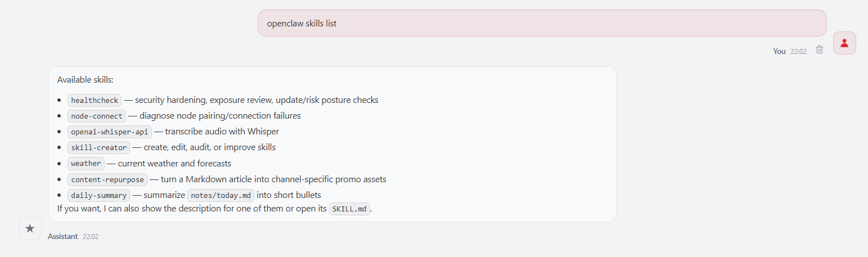Image resolution: width=868 pixels, height=257 pixels.
Task: Click the 22:02 timestamp next to You
Action: click(x=798, y=51)
